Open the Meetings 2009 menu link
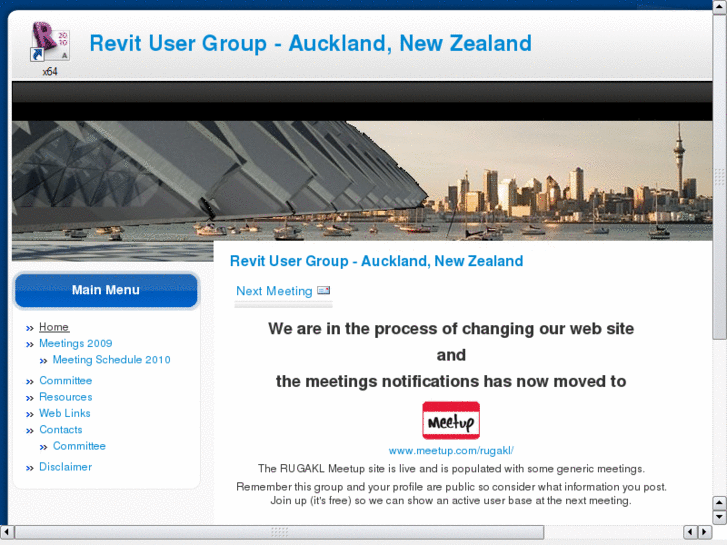 (76, 343)
